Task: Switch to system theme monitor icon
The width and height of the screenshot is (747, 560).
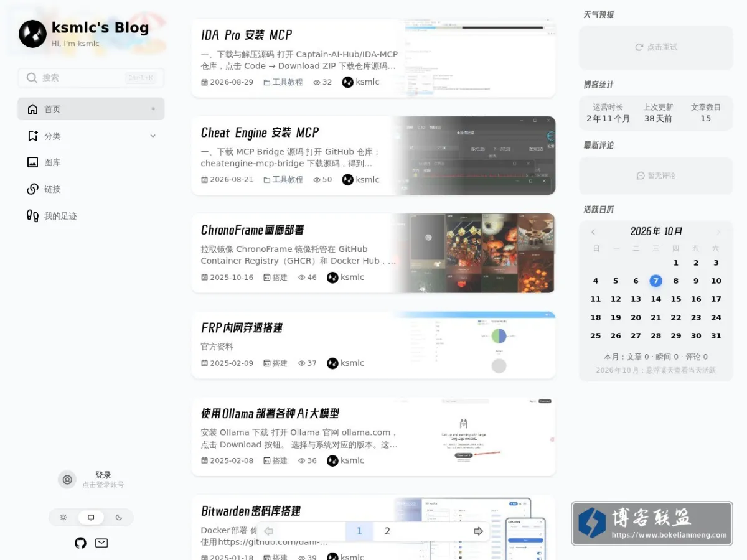Action: coord(91,517)
